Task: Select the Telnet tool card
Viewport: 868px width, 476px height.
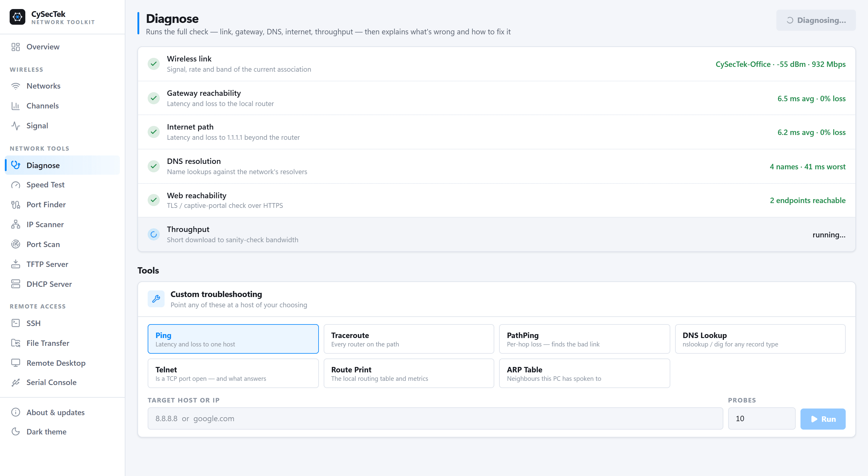Action: tap(233, 373)
